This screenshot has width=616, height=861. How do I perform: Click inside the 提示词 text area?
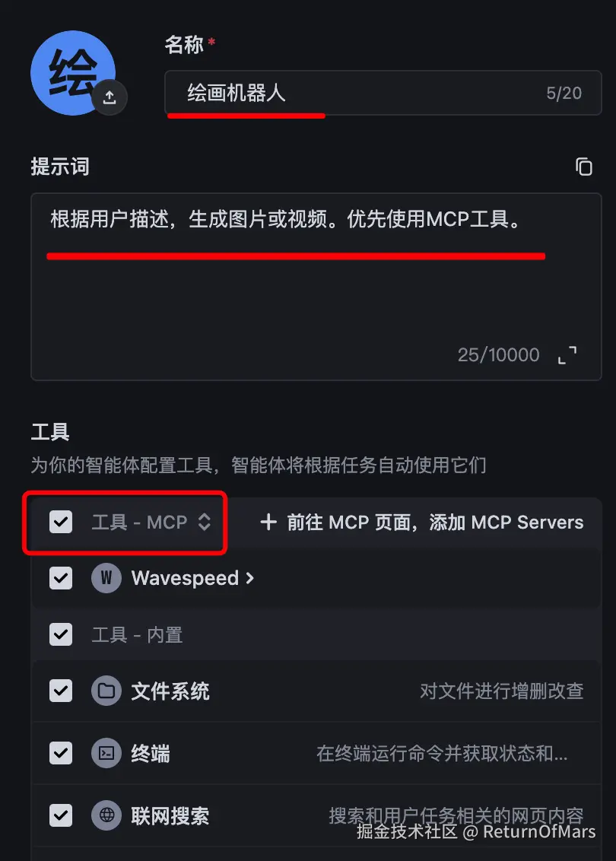[x=316, y=286]
